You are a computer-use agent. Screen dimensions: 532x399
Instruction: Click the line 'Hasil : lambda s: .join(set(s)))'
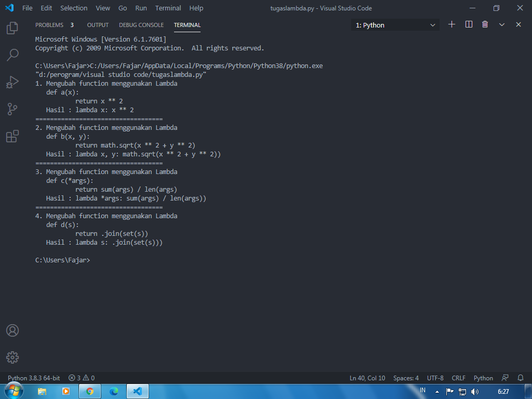(104, 242)
